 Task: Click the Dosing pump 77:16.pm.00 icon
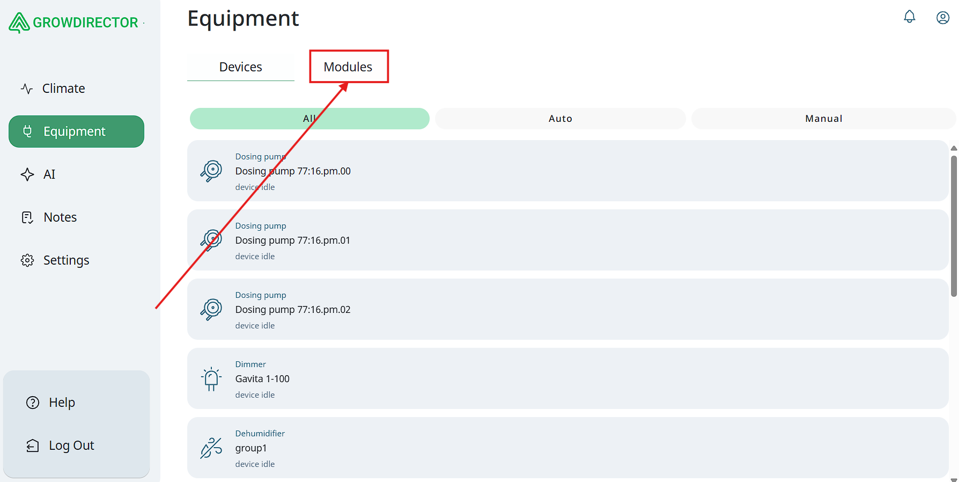coord(211,171)
